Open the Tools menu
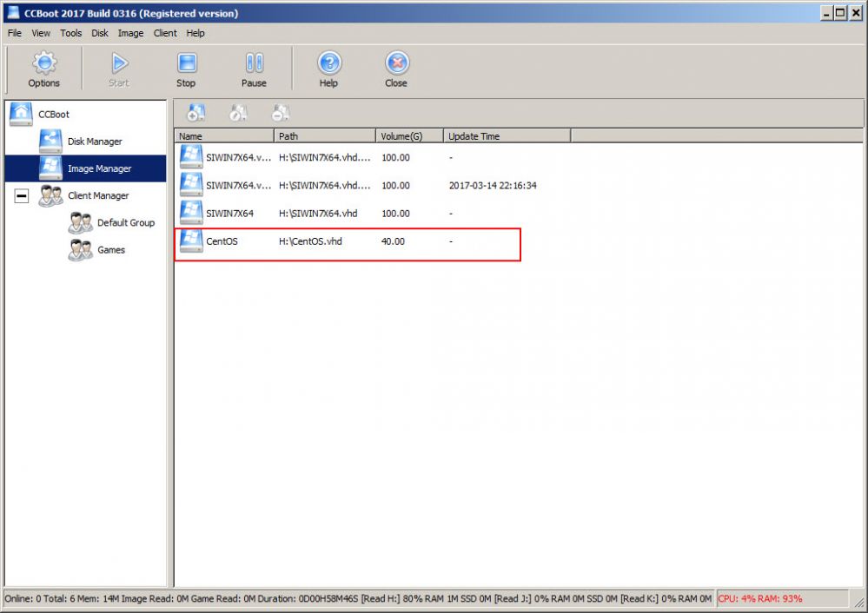This screenshot has width=868, height=613. (x=71, y=33)
